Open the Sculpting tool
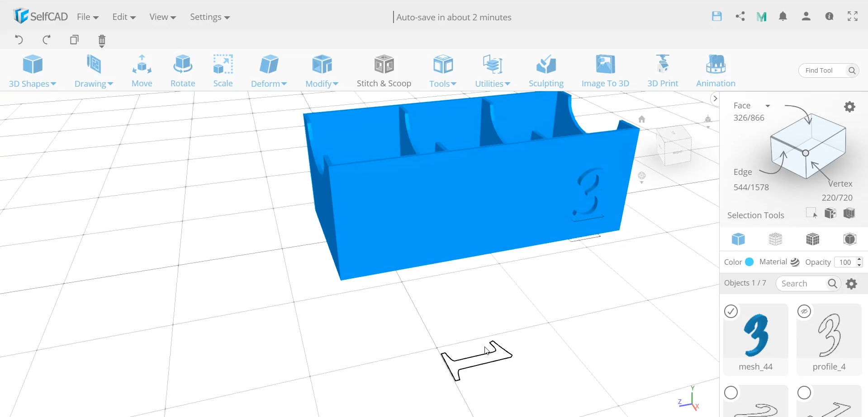The image size is (868, 417). [x=546, y=70]
